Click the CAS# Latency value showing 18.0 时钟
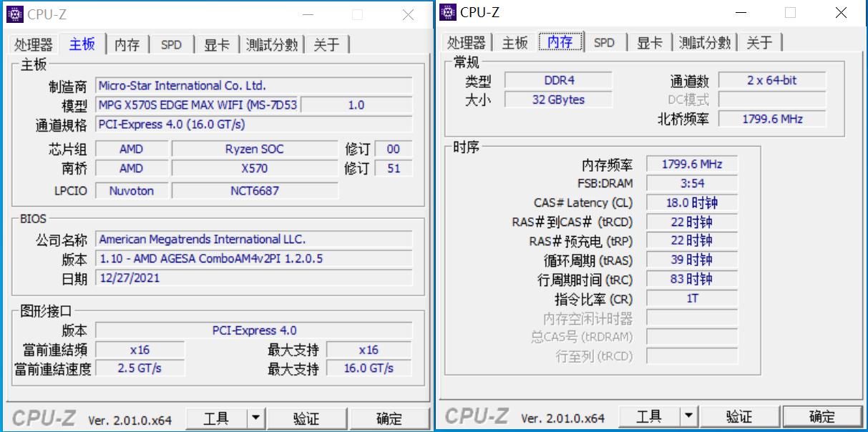 point(691,202)
